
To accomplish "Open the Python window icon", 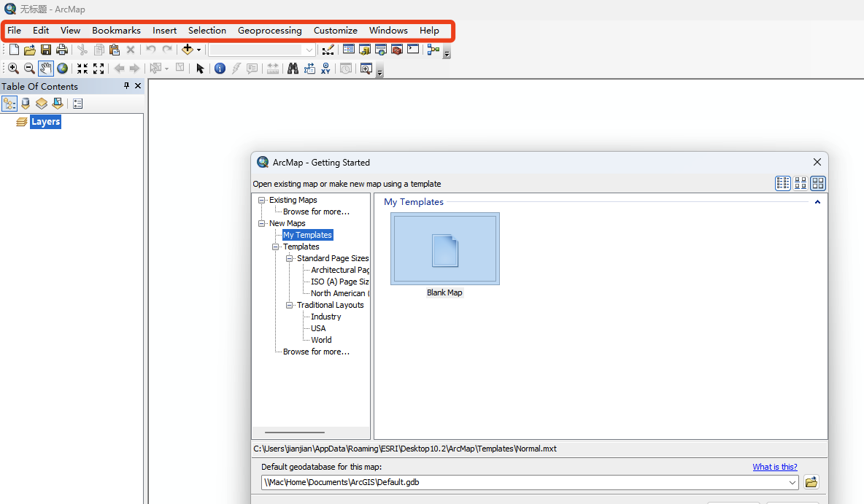I will coord(413,49).
